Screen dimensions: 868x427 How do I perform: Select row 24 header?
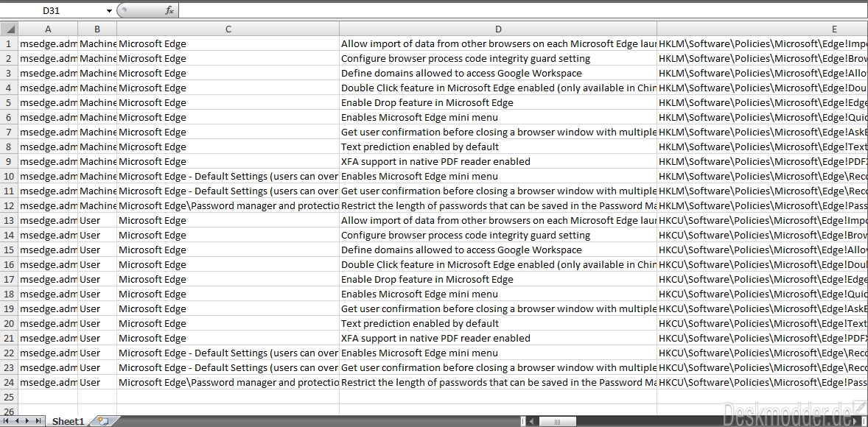pyautogui.click(x=10, y=382)
